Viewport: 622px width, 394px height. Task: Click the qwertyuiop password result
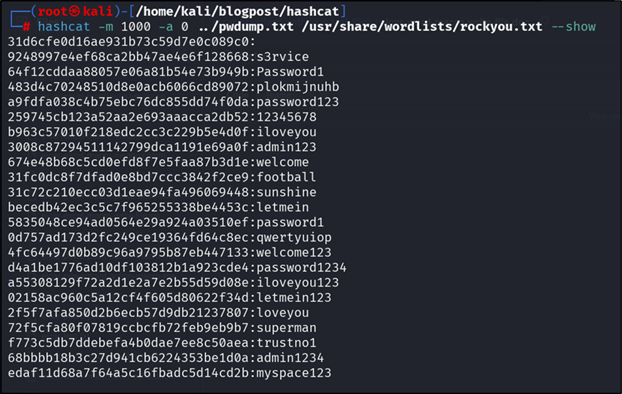294,237
